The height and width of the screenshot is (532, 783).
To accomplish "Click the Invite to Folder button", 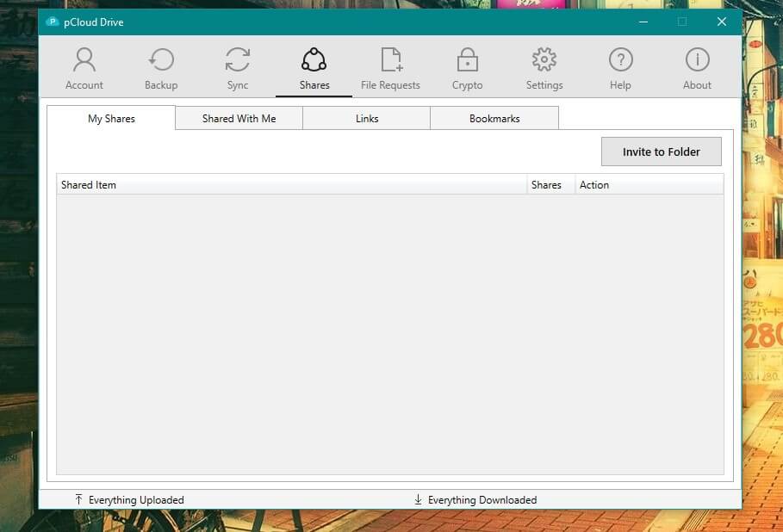I will 661,152.
